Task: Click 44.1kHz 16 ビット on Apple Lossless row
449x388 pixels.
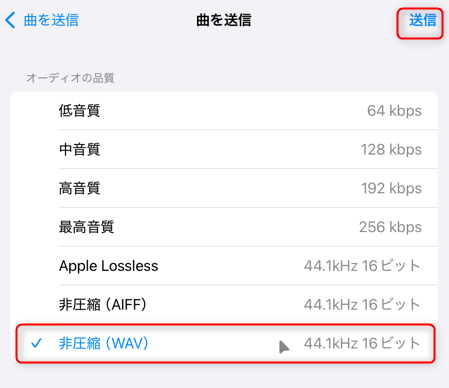Action: [362, 266]
